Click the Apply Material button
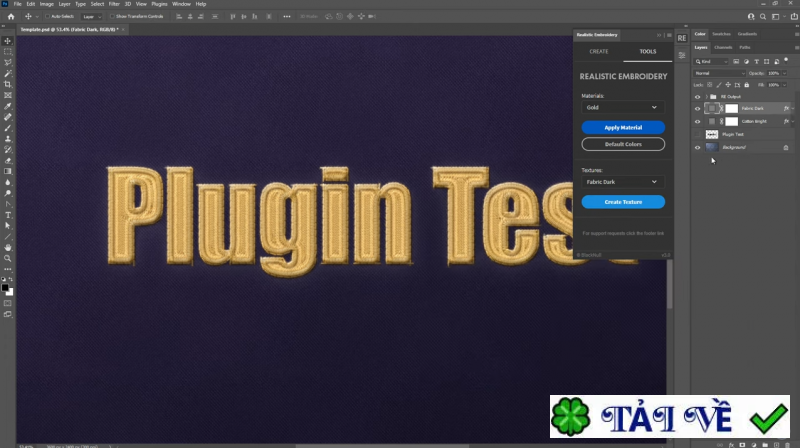This screenshot has height=448, width=800. pos(623,128)
